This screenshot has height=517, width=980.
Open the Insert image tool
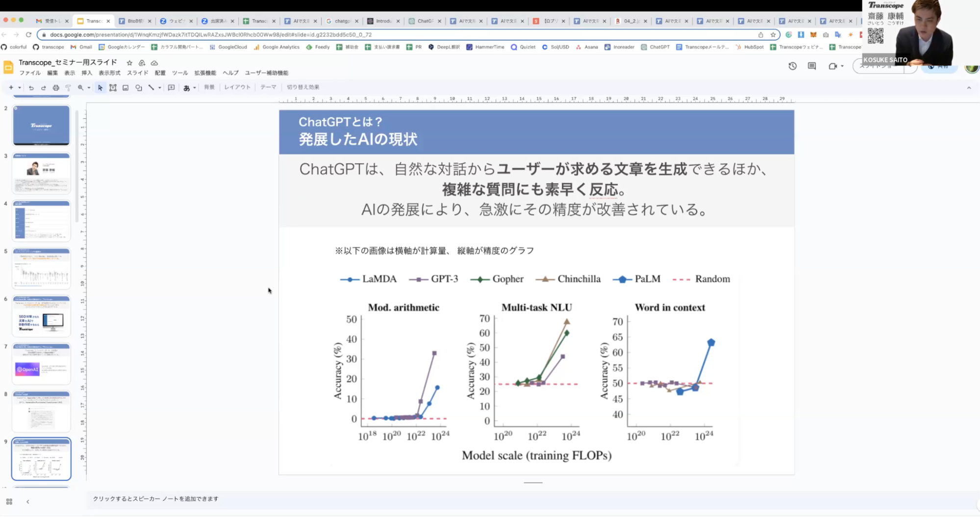(125, 87)
